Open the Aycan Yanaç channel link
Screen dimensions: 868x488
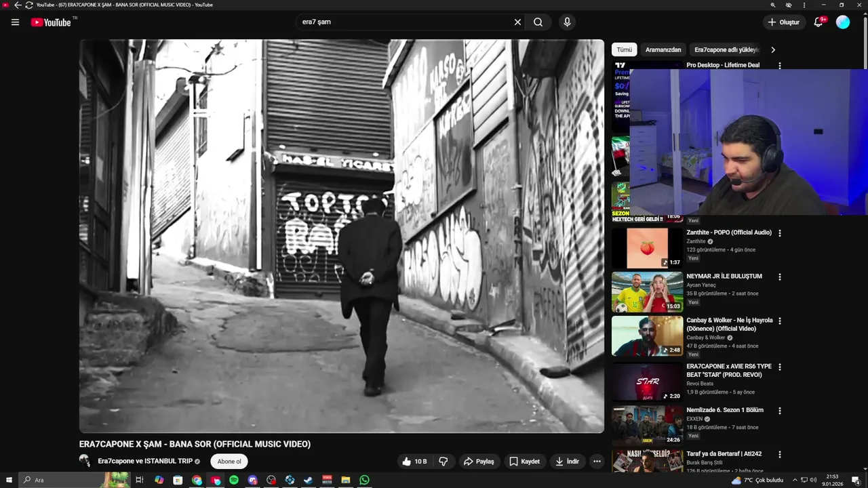click(x=701, y=285)
